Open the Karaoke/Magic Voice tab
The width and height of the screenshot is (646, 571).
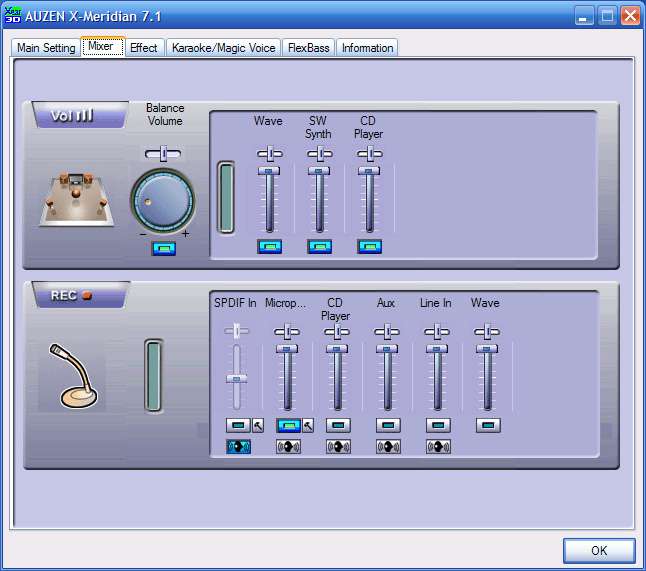(224, 48)
